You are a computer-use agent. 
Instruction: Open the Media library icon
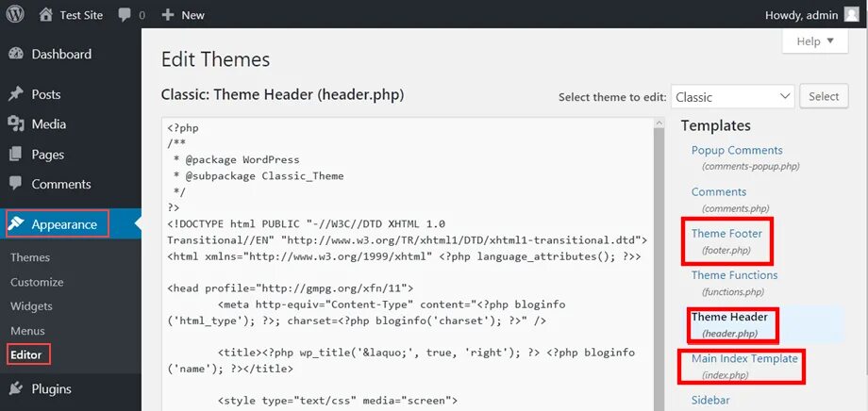pos(16,123)
